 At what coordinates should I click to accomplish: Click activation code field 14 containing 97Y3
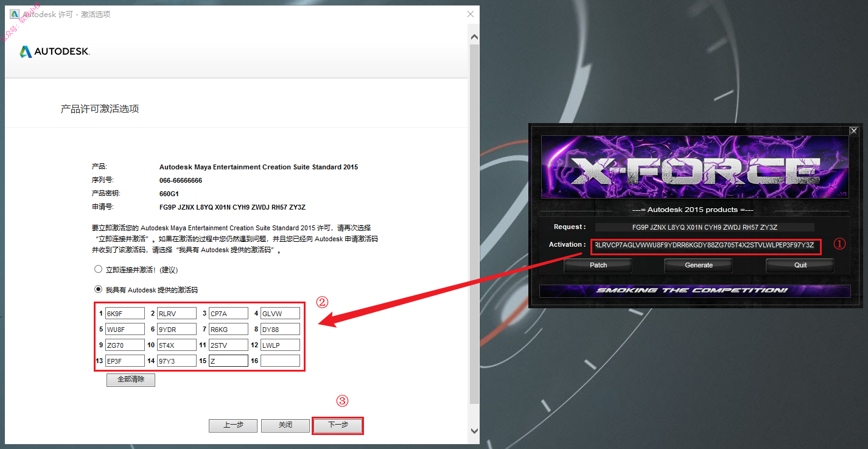click(x=176, y=361)
